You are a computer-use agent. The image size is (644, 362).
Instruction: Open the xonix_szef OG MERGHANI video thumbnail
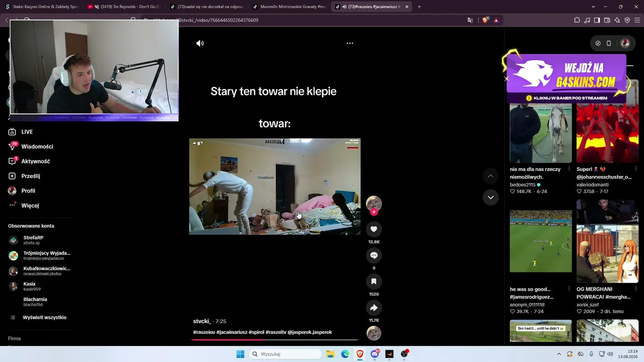coord(607,241)
